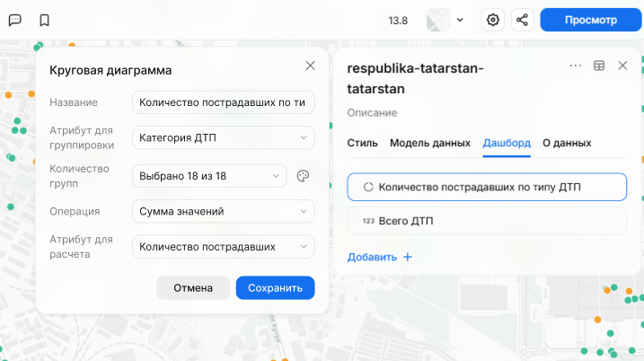Open Атрибут для группировки dropdown
This screenshot has width=644, height=361.
[x=223, y=138]
